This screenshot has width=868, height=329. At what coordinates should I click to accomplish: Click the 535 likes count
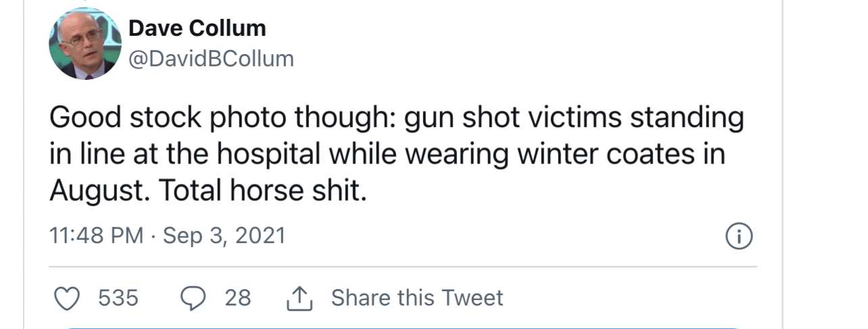point(118,298)
